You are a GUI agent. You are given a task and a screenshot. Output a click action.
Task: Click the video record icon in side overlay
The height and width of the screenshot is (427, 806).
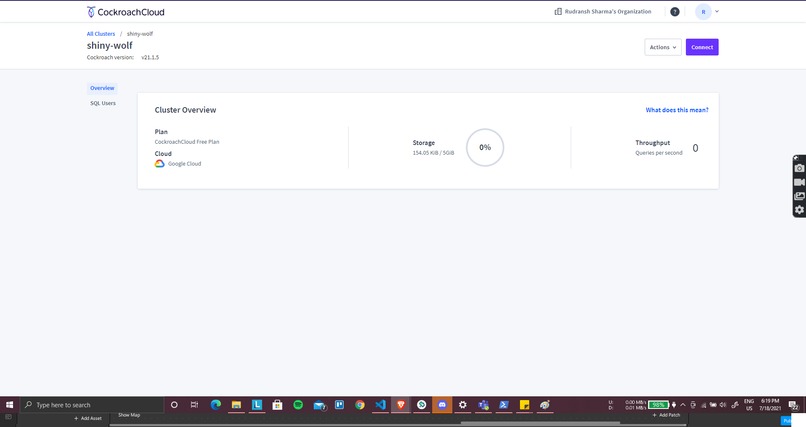(x=799, y=182)
